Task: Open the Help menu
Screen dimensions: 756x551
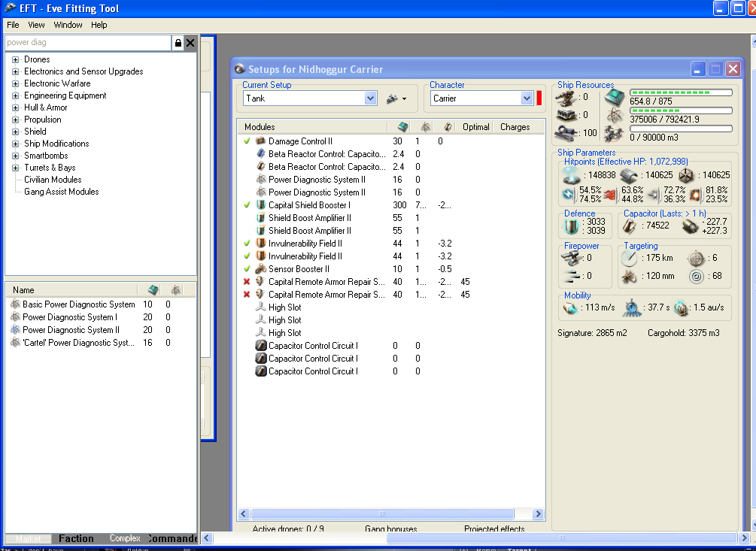Action: (99, 25)
